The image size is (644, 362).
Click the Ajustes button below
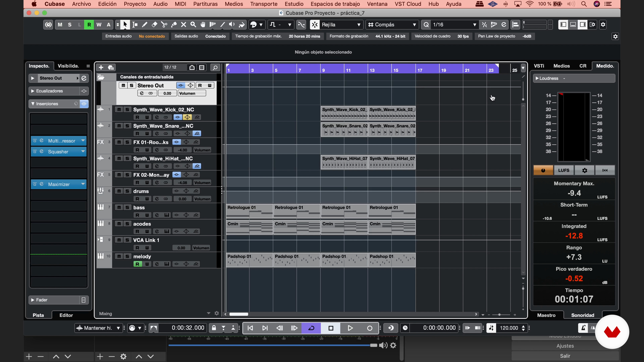click(565, 346)
